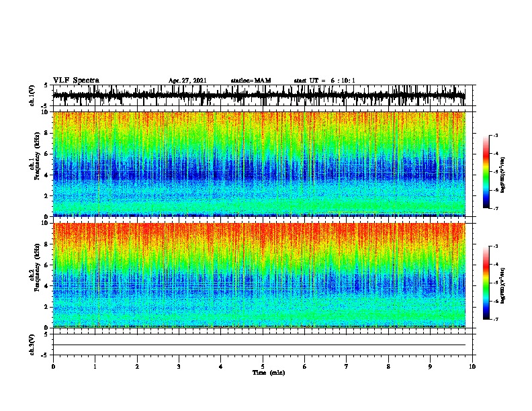
Task: Click time axis tick label "10"
Action: (x=472, y=367)
